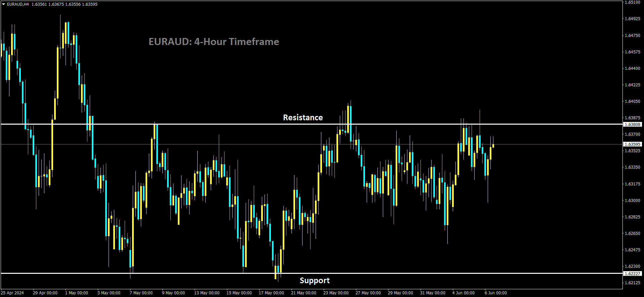Click the EURAUD,H4 symbol label

tap(18, 4)
